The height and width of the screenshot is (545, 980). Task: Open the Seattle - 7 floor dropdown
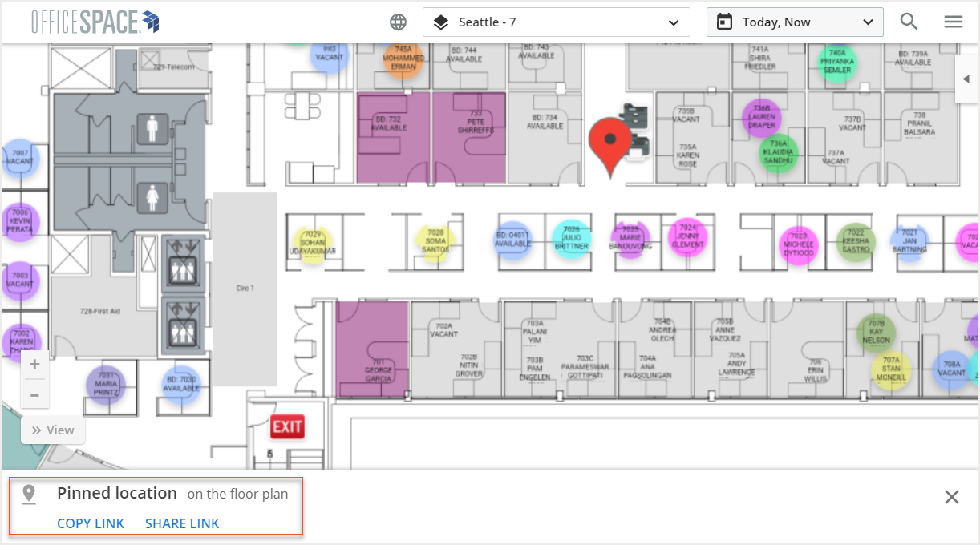tap(556, 22)
